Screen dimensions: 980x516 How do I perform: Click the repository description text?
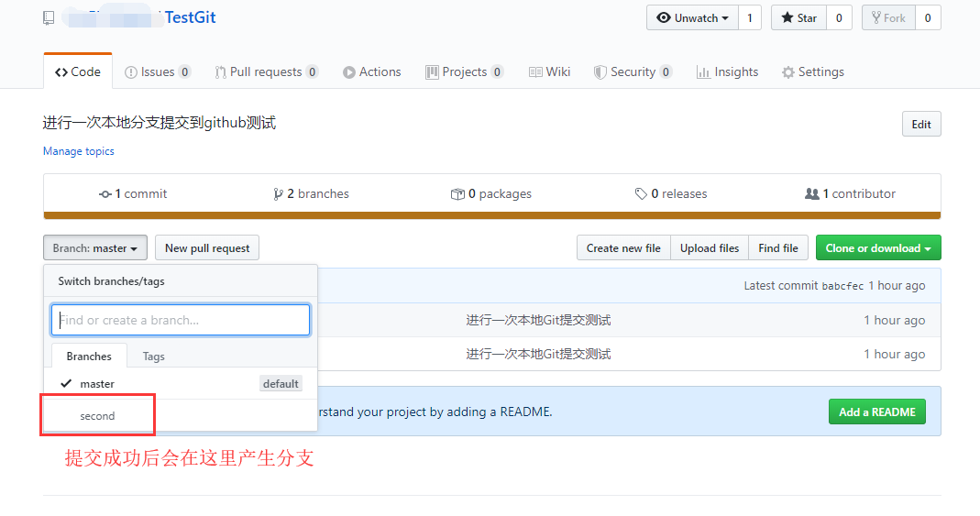[x=160, y=123]
